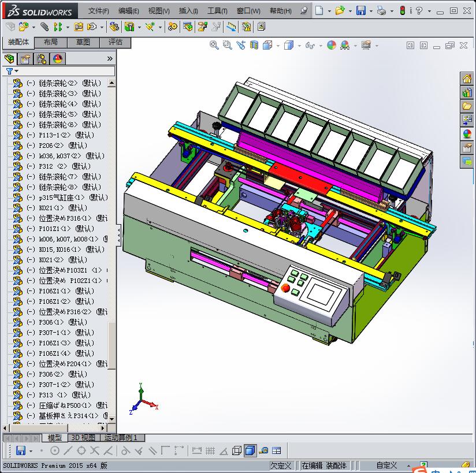Click the Take Snapshot icon

[x=261, y=27]
